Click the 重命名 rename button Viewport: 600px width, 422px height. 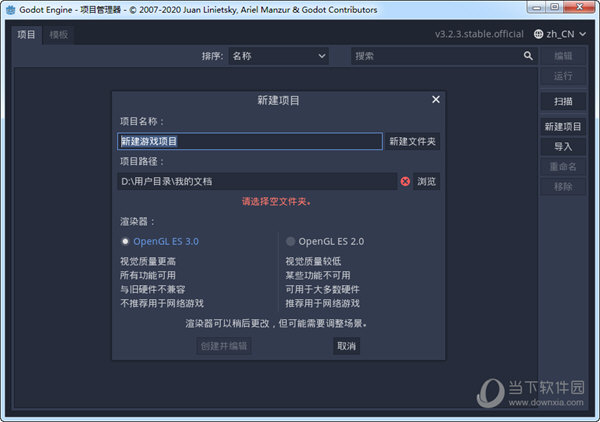(x=563, y=167)
